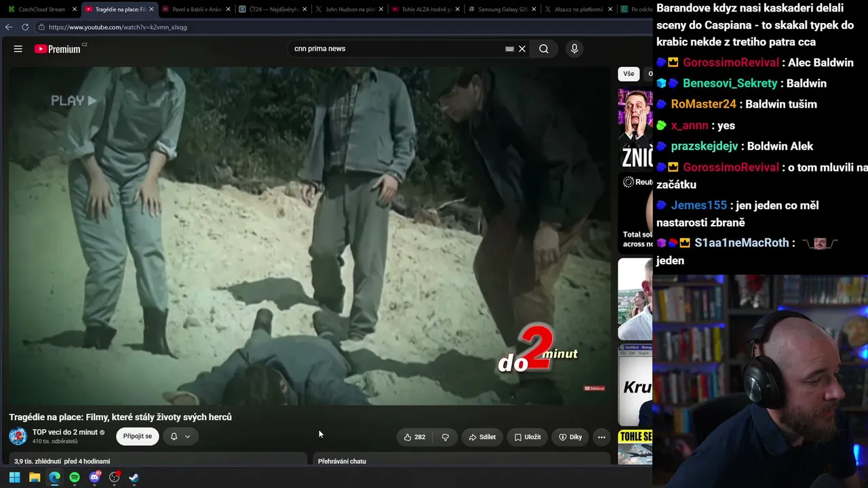Viewport: 868px width, 488px height.
Task: Open the TOP veci do 2 minut avatar
Action: (x=18, y=436)
